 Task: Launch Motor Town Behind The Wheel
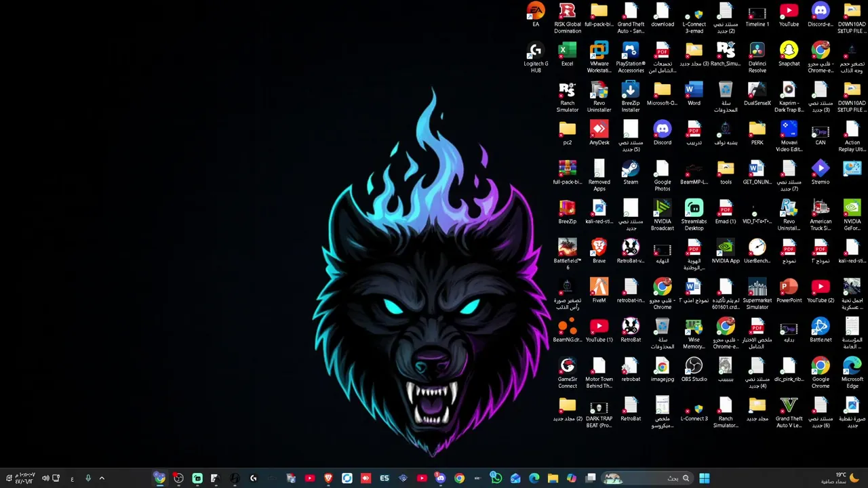(x=599, y=373)
